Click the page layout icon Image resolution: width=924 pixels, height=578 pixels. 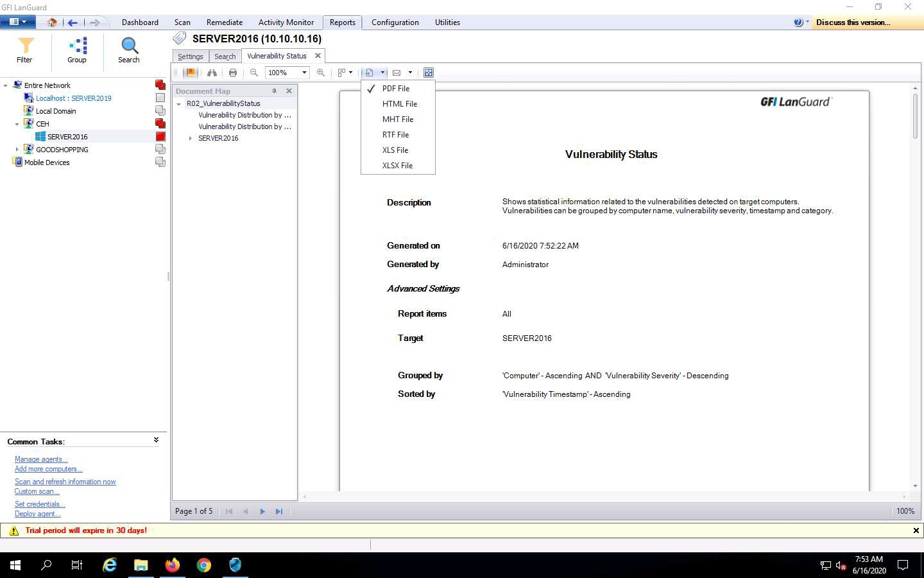[342, 73]
